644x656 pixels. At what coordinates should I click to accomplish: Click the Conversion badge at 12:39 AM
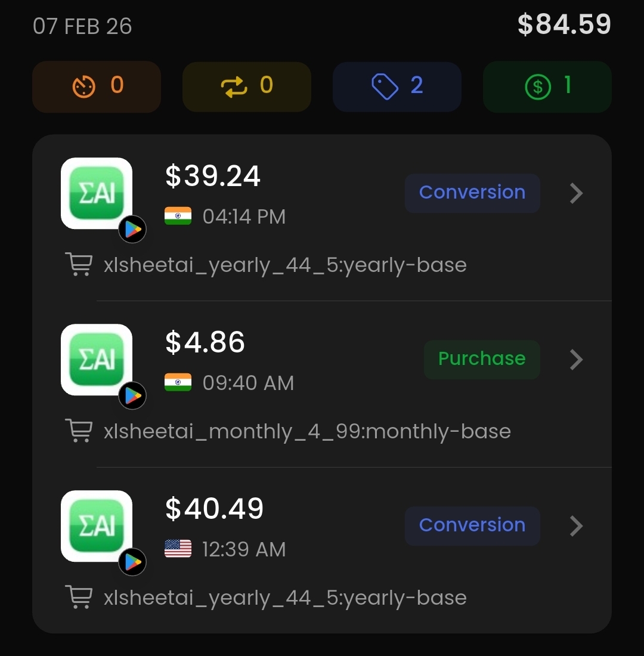click(x=472, y=526)
